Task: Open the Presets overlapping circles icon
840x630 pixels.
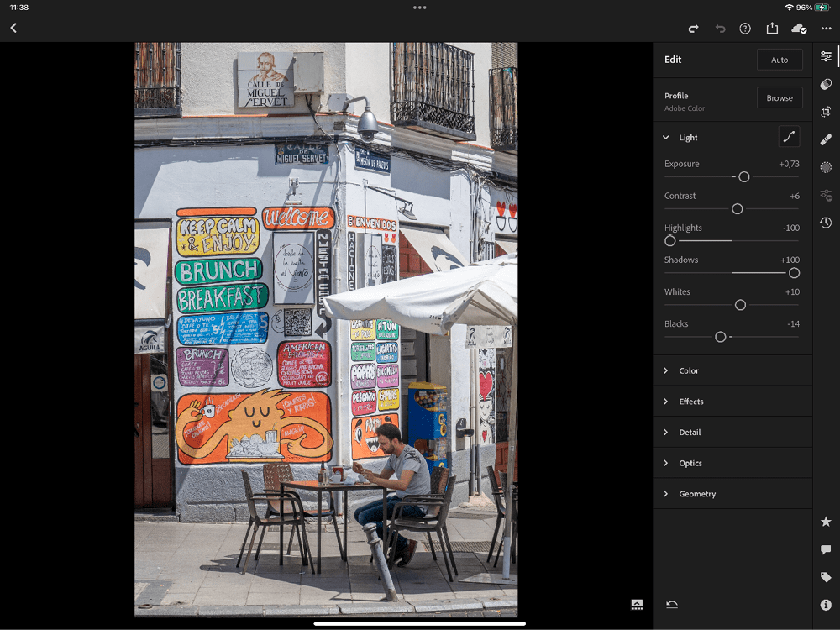Action: (826, 84)
